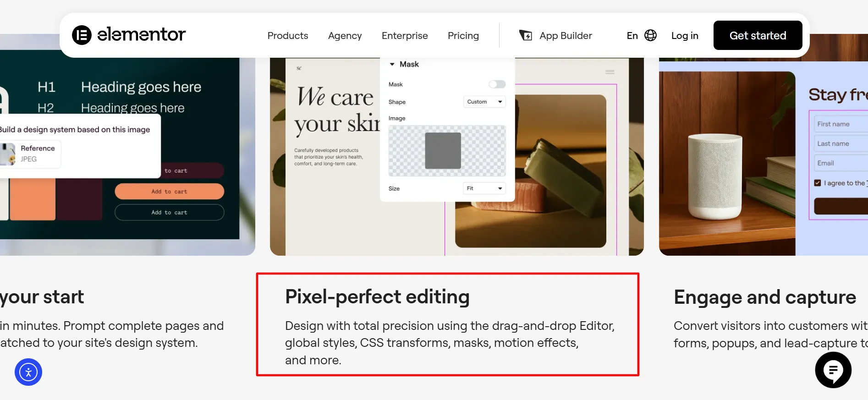The width and height of the screenshot is (868, 400).
Task: Open the accessibility widget button
Action: pyautogui.click(x=28, y=372)
